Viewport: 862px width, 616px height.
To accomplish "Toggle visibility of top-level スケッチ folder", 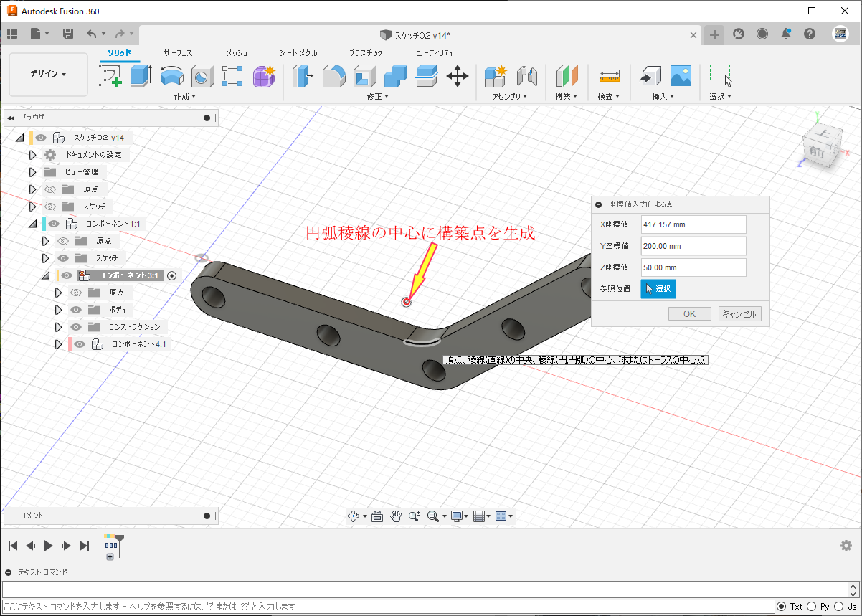I will (50, 207).
